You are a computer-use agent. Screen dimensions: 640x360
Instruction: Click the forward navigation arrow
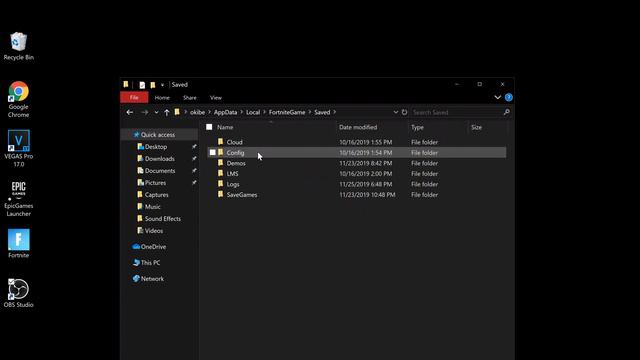point(144,112)
